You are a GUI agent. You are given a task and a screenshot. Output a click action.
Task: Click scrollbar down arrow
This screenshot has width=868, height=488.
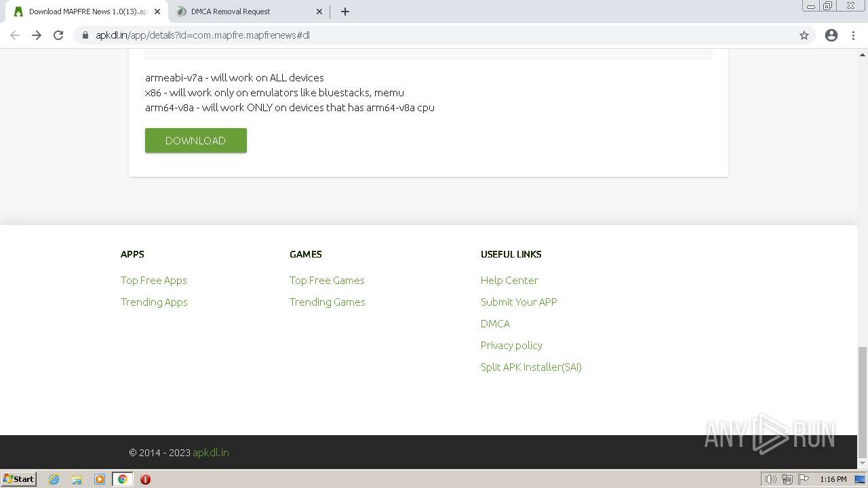863,464
